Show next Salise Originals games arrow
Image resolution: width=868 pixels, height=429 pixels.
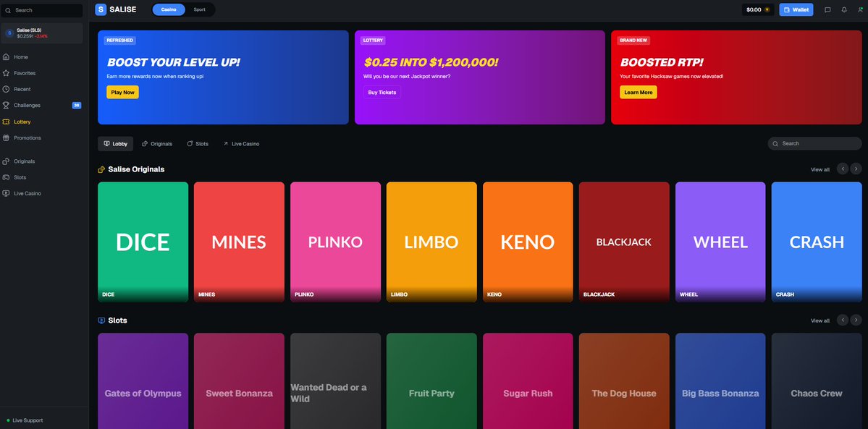pos(856,169)
